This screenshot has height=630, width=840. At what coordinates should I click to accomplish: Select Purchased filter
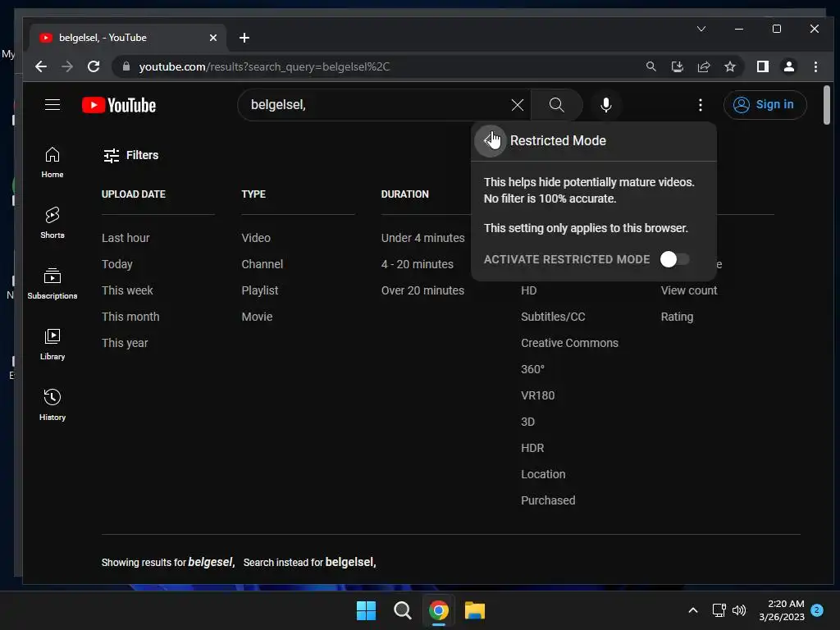click(x=548, y=500)
